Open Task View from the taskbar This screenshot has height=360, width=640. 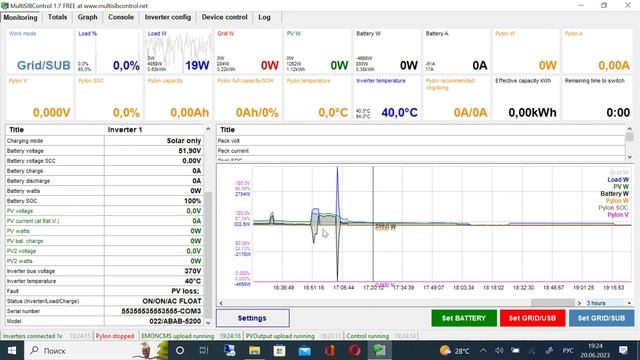coord(204,351)
